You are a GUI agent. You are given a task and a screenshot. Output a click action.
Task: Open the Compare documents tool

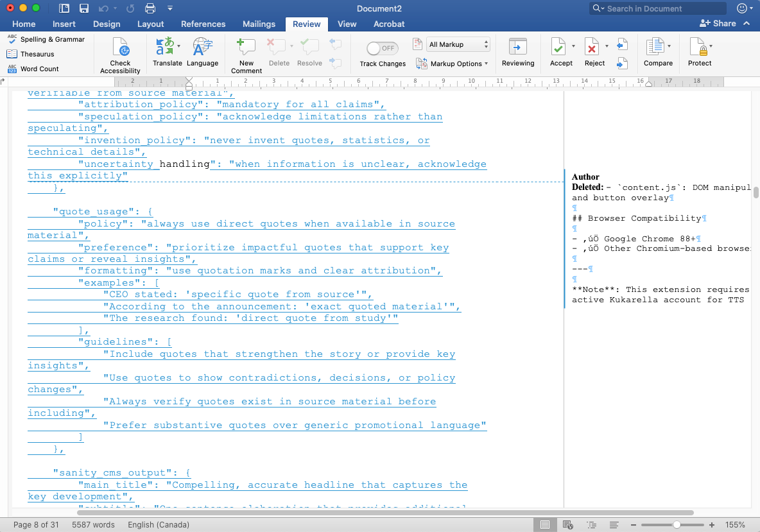pos(658,51)
